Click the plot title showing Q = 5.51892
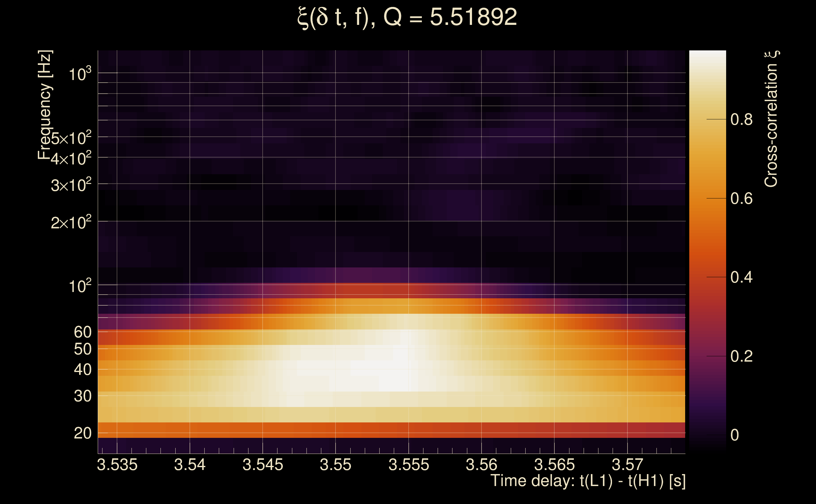Viewport: 816px width, 504px height. (407, 17)
